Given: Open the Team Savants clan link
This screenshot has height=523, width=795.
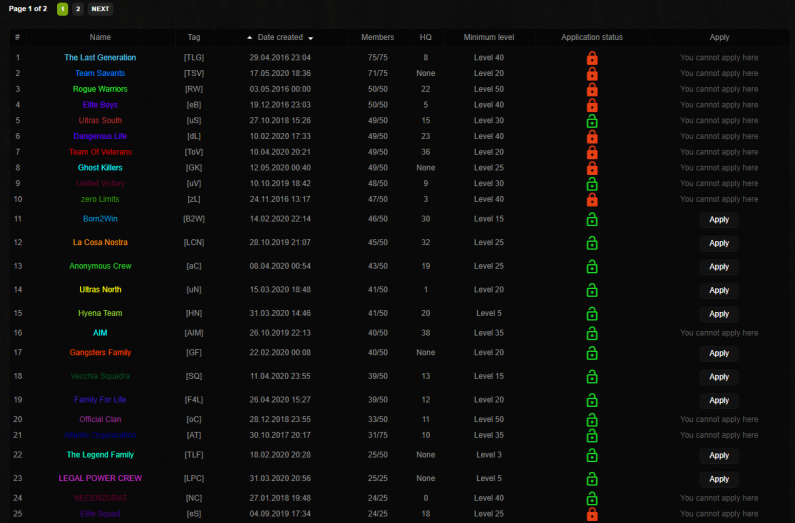Looking at the screenshot, I should (100, 73).
